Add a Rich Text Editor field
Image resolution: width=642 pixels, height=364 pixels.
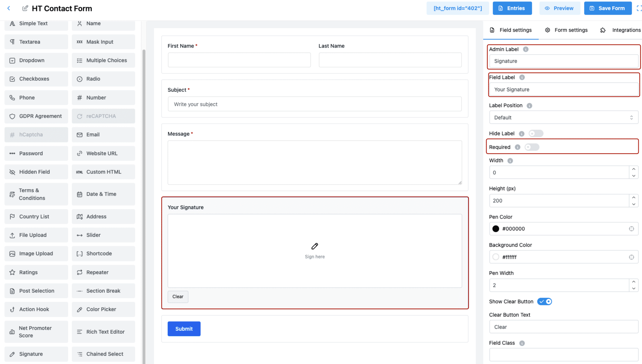(105, 331)
